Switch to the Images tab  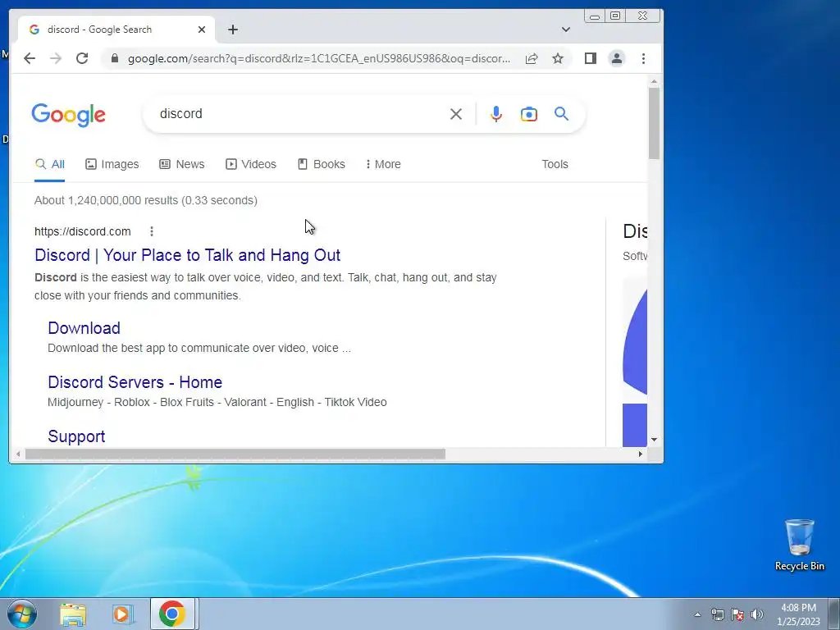pyautogui.click(x=112, y=164)
